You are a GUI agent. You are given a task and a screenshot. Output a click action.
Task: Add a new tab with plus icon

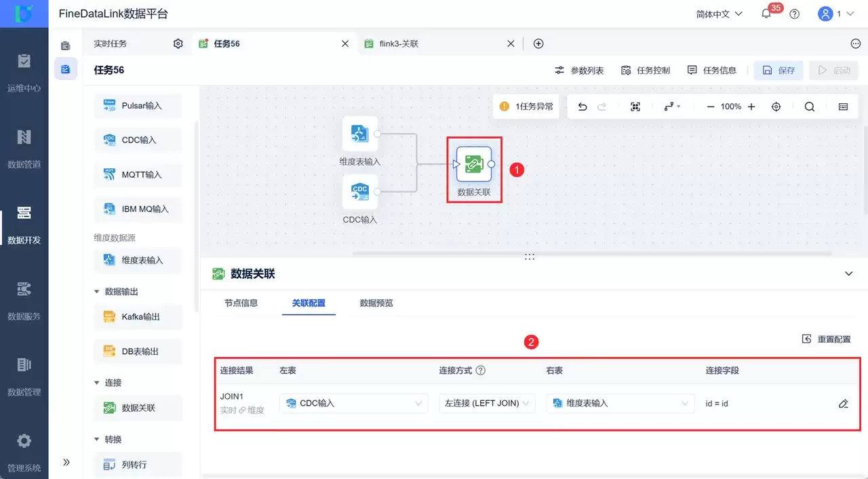pos(538,43)
